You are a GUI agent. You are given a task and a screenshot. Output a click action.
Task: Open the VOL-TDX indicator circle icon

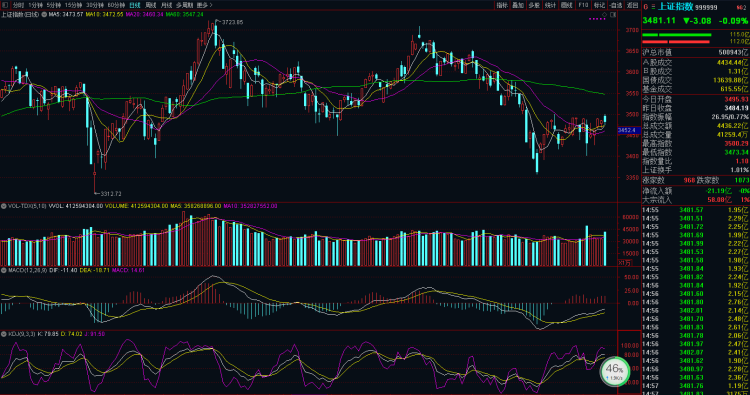pyautogui.click(x=4, y=206)
